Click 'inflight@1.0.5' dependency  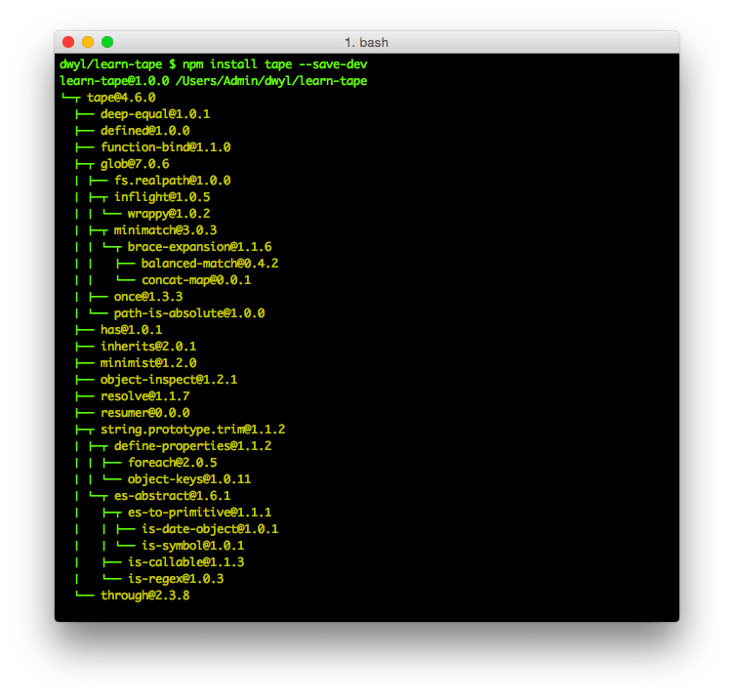[x=162, y=196]
